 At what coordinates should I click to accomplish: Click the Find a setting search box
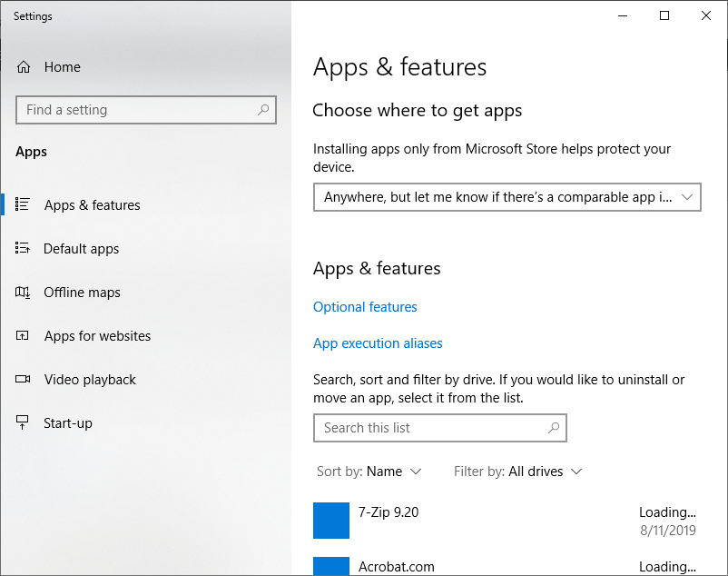coord(146,110)
